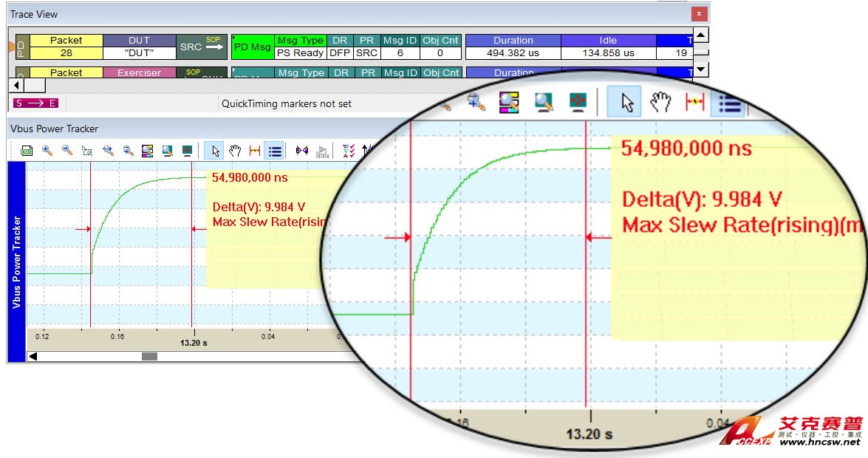868x458 pixels.
Task: Click the S to E marker button
Action: [x=36, y=103]
